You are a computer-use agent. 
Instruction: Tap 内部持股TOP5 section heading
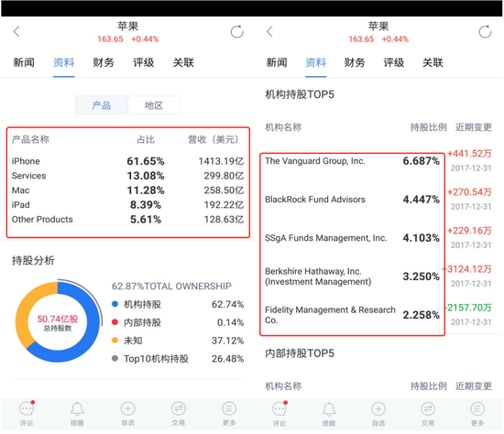point(300,353)
